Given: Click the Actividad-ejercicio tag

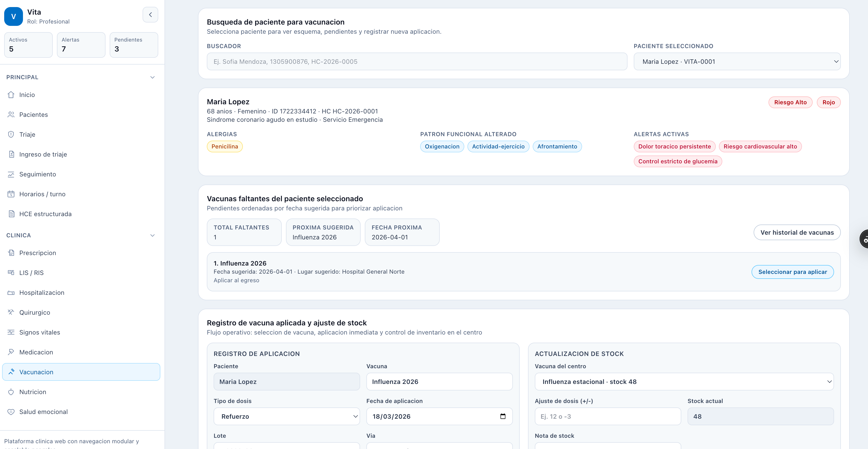Looking at the screenshot, I should pos(498,147).
